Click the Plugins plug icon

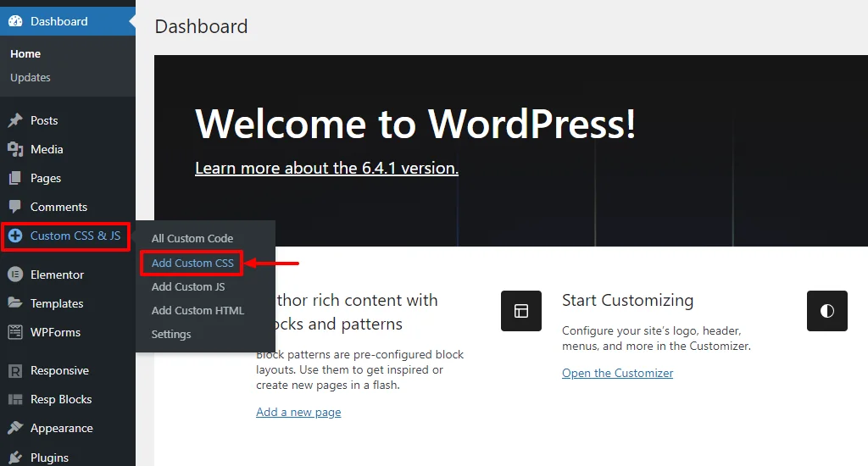pos(15,458)
